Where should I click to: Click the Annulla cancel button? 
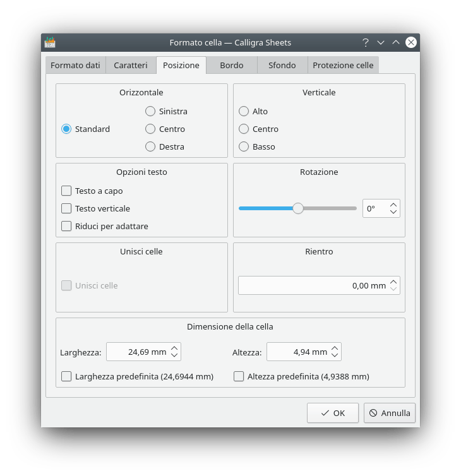[390, 413]
